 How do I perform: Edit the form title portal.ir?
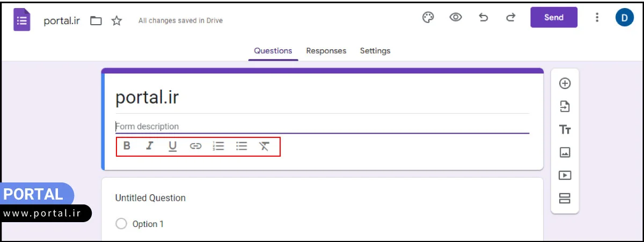pos(322,98)
